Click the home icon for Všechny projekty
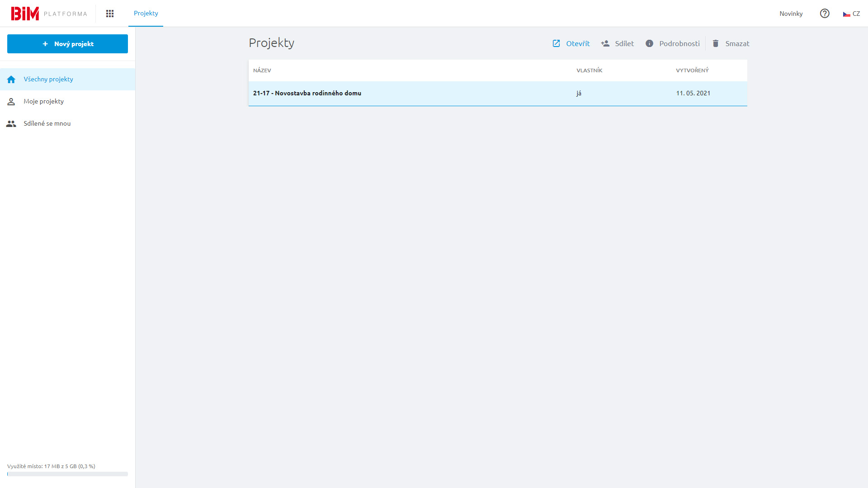This screenshot has width=868, height=488. click(x=11, y=80)
